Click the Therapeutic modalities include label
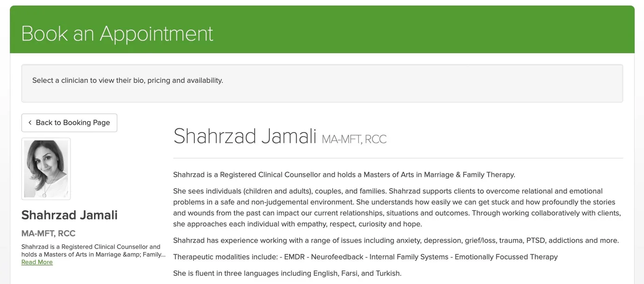Viewport: 644px width, 284px height. pos(225,257)
